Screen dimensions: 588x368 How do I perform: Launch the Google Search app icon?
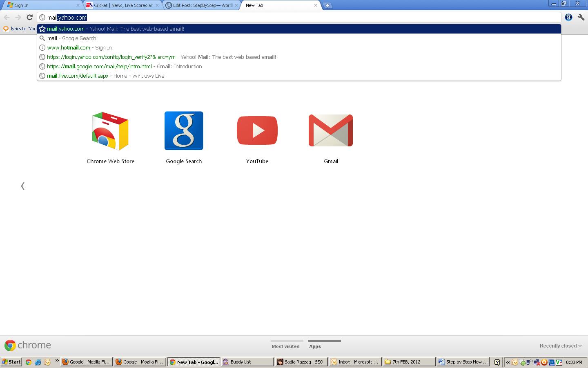184,131
